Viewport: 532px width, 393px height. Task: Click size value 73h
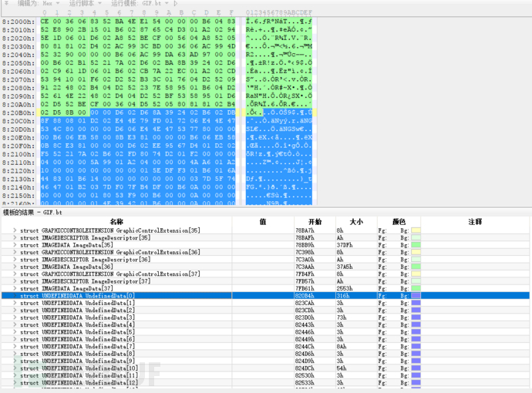click(342, 317)
